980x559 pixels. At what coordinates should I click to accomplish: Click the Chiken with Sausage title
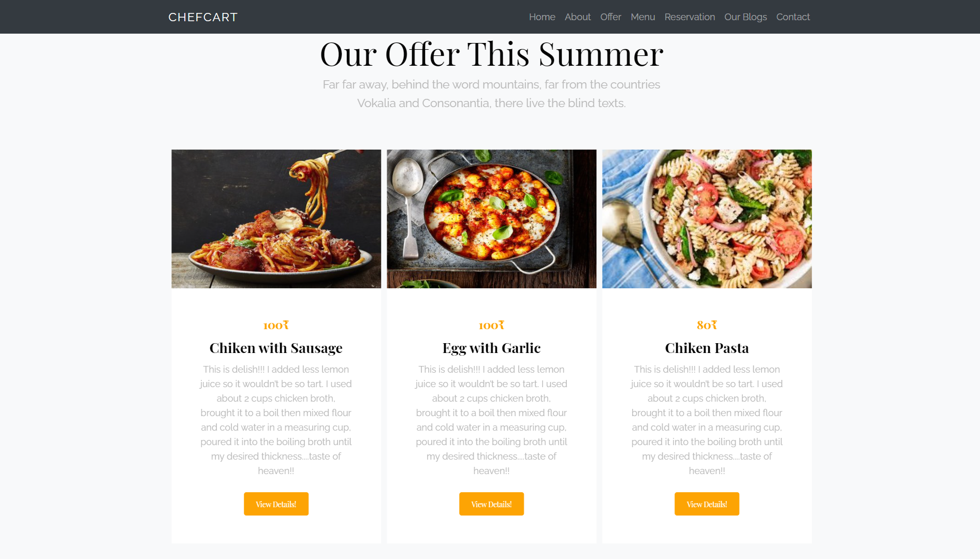[276, 348]
